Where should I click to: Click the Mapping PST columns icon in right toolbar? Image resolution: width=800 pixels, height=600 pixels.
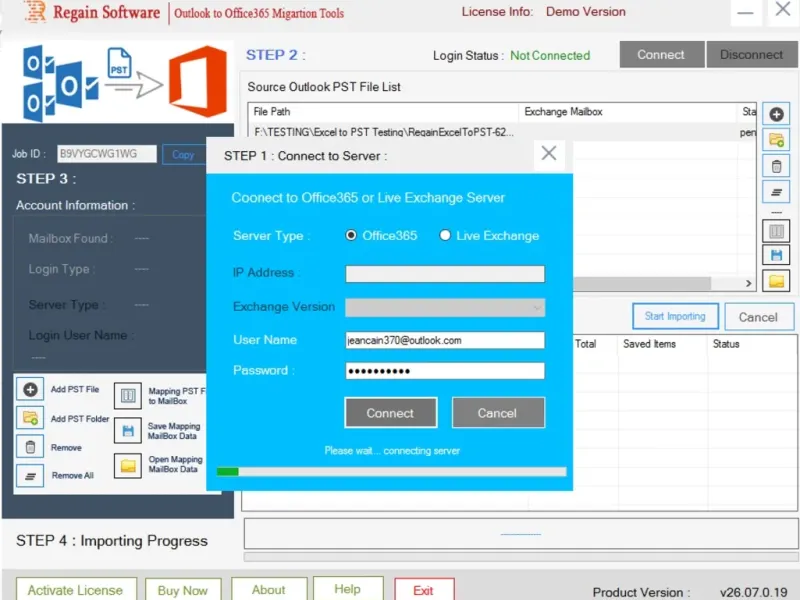point(776,231)
